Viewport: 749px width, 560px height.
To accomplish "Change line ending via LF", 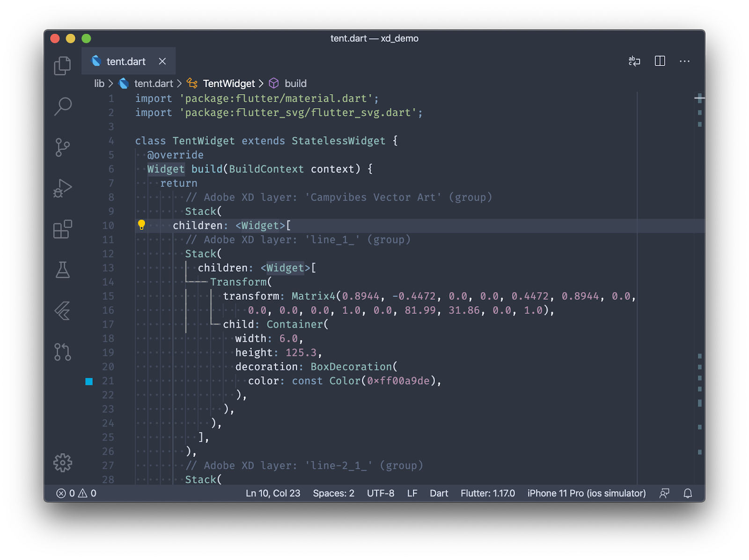I will click(412, 493).
